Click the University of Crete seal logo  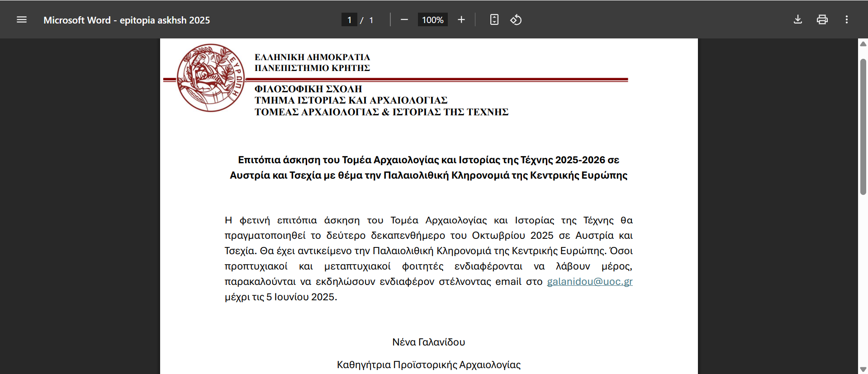(211, 78)
